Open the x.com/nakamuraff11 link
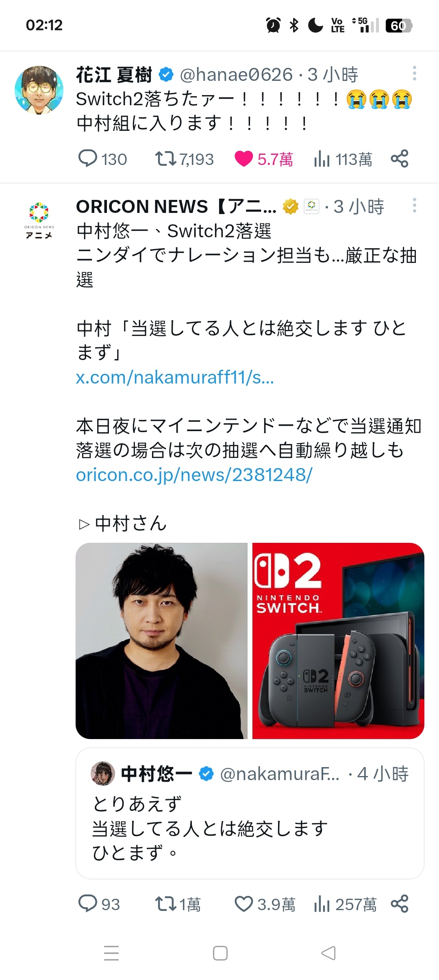439x980 pixels. pyautogui.click(x=175, y=377)
